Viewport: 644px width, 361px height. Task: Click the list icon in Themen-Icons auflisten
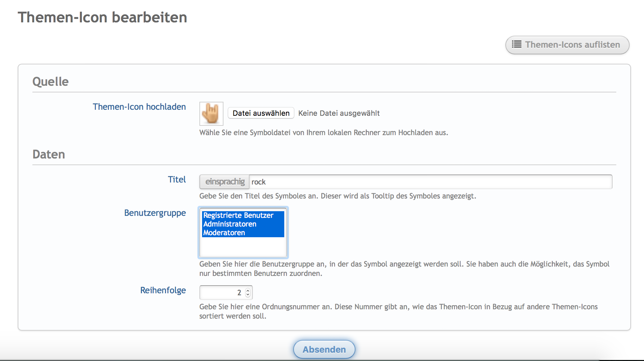click(516, 44)
